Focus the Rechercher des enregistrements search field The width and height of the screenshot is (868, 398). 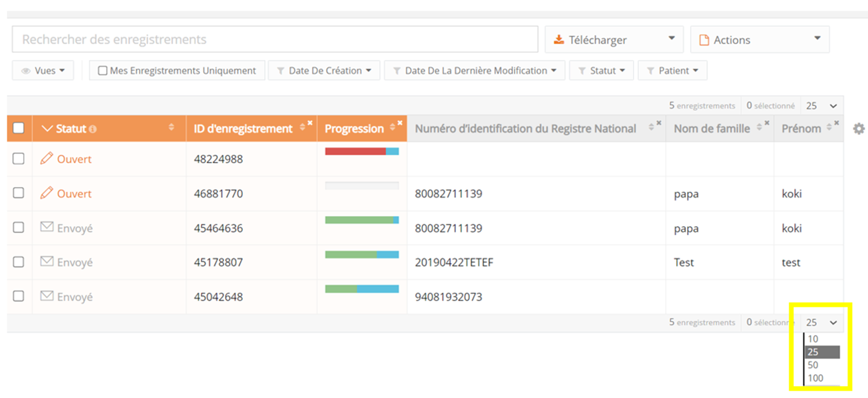(275, 39)
